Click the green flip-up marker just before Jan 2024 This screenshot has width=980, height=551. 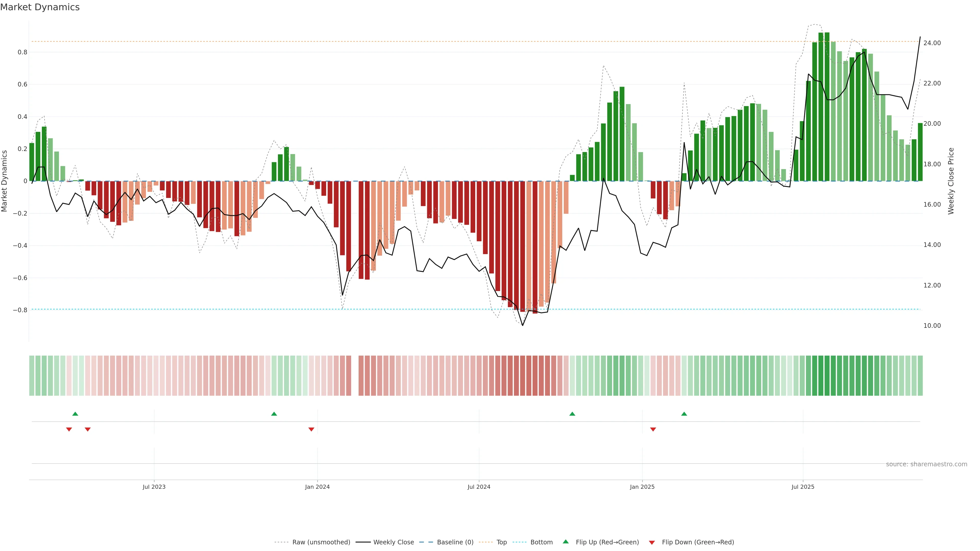[x=274, y=414]
